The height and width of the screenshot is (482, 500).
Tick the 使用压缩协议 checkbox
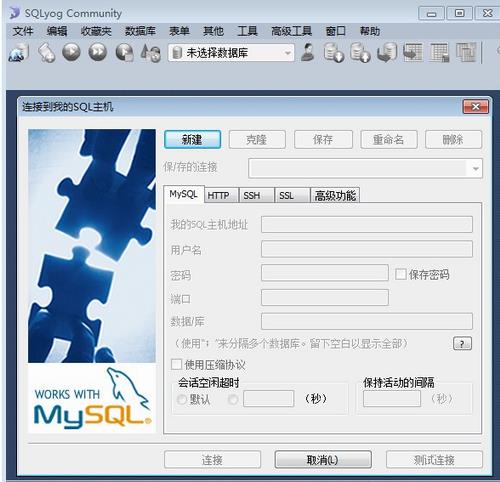pos(176,364)
